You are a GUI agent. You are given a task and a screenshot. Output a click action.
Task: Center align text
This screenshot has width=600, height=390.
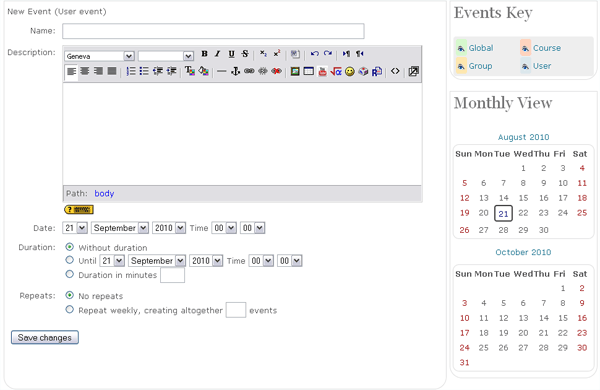click(85, 72)
